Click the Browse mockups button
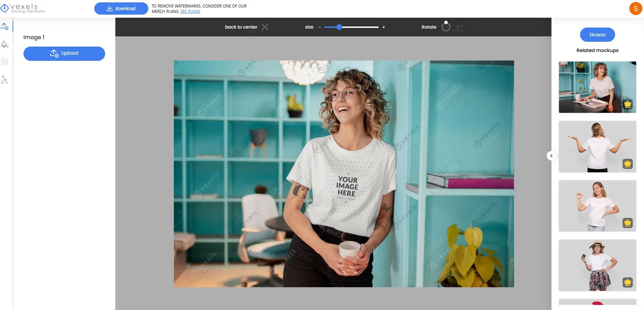This screenshot has height=310, width=644. point(597,35)
